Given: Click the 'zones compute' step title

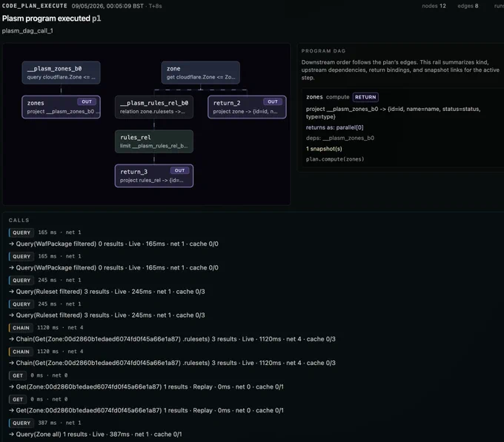Looking at the screenshot, I should point(328,97).
